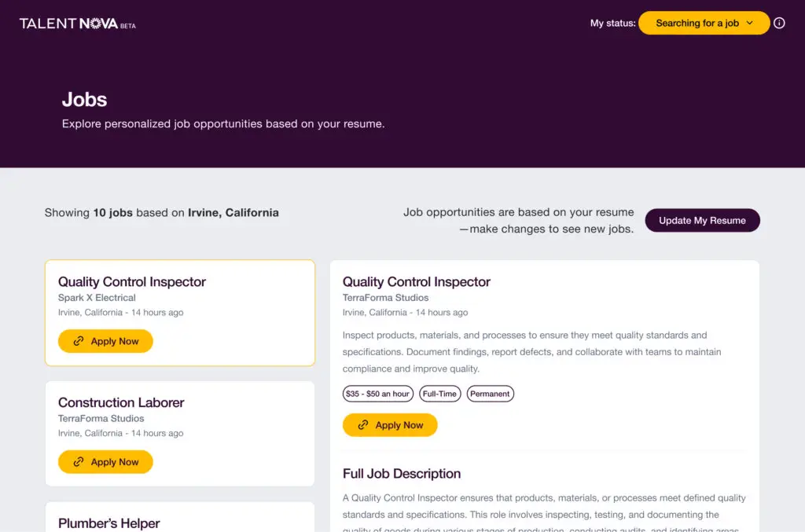
Task: Click the Quality Control Inspector detail title
Action: click(x=417, y=281)
